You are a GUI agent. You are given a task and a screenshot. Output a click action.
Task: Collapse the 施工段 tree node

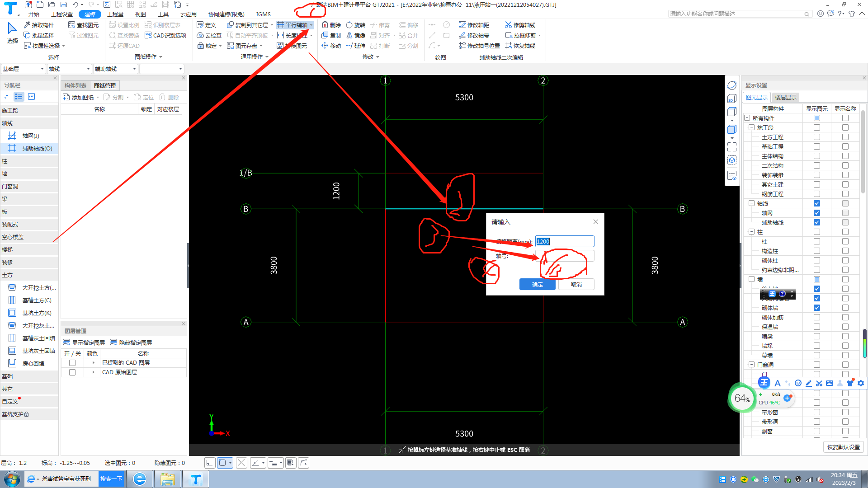point(751,127)
